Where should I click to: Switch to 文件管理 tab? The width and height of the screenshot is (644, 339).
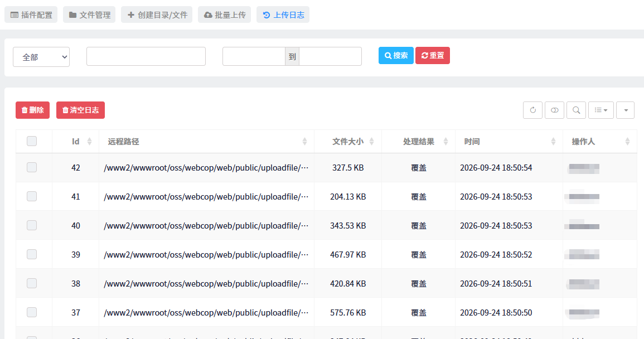(89, 15)
